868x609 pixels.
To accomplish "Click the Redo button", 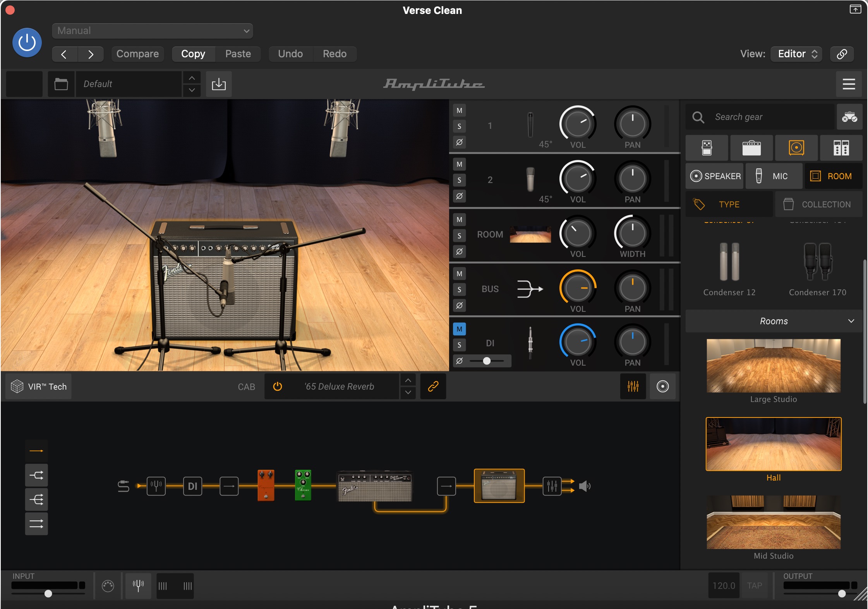I will click(335, 54).
